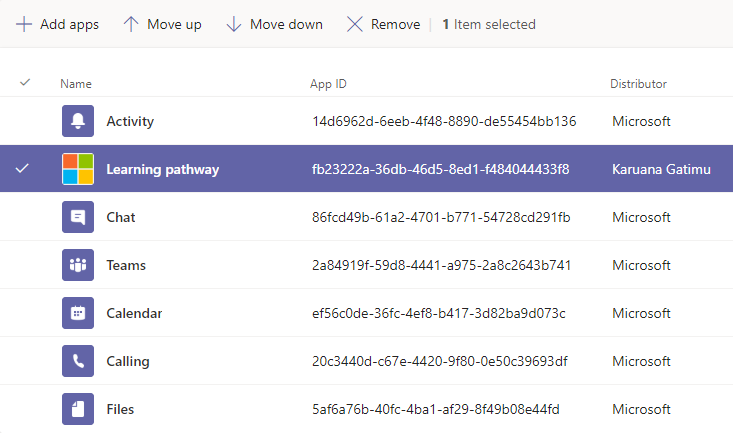This screenshot has width=733, height=433.
Task: Click the Move up arrow icon
Action: point(131,24)
